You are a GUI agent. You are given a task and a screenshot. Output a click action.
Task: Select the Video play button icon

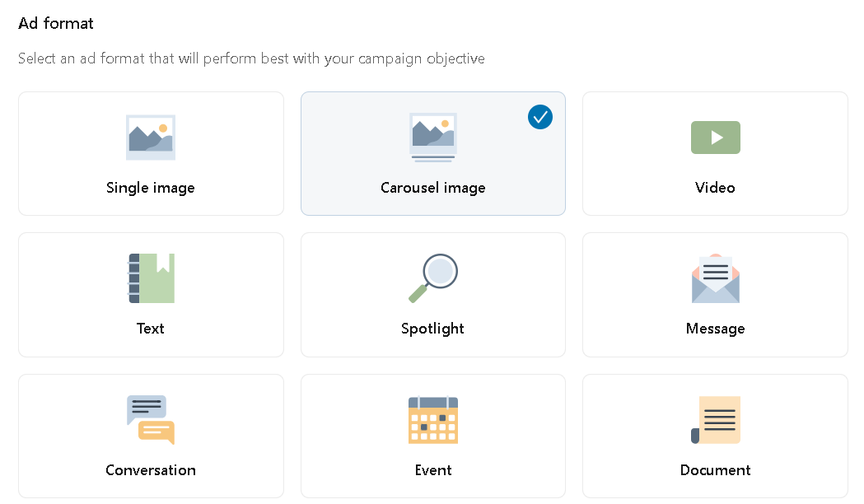[x=715, y=137]
